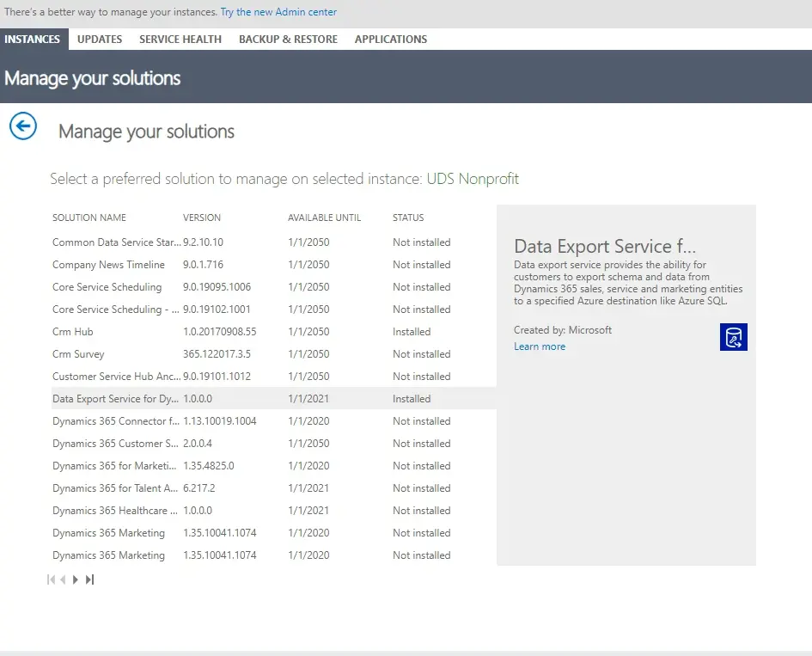Select Common Data Service Star... row
Image resolution: width=812 pixels, height=656 pixels.
click(x=274, y=242)
